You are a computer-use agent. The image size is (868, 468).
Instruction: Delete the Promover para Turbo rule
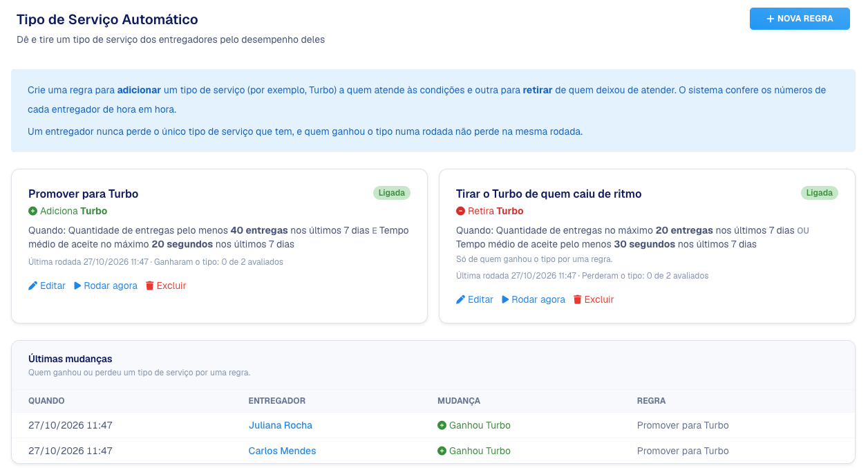[x=166, y=286]
